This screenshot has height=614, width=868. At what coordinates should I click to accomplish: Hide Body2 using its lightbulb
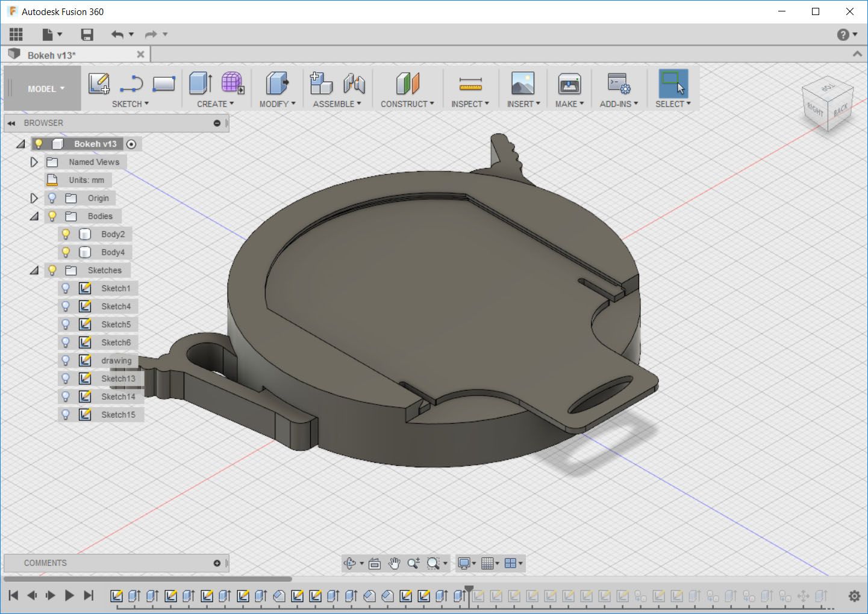tap(66, 234)
